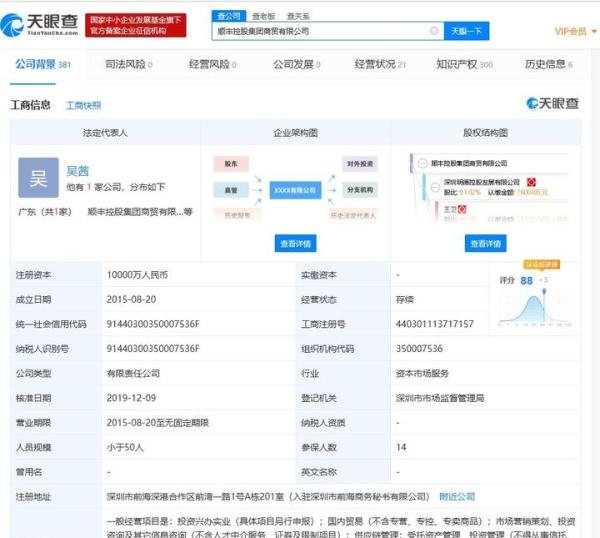The height and width of the screenshot is (538, 600).
Task: Open legal representative 吴茜 profile link
Action: (78, 171)
